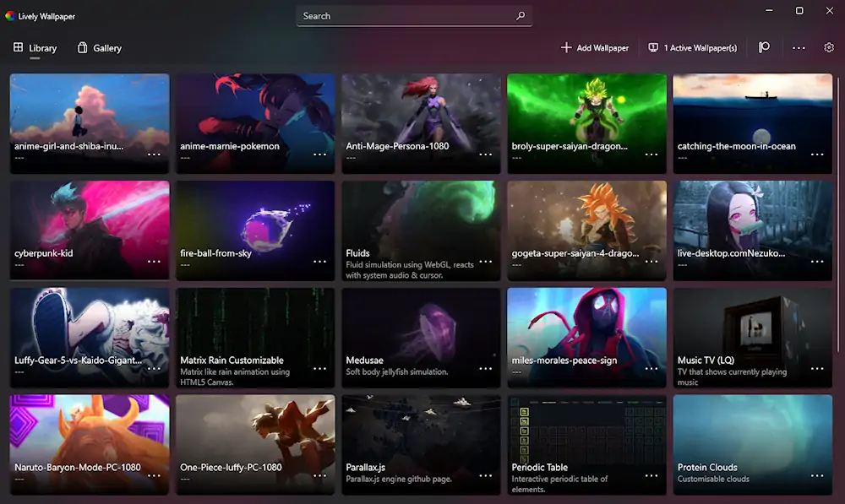Open options for catching-the-moon-in-ocean wallpaper
The height and width of the screenshot is (504, 845).
pyautogui.click(x=817, y=154)
